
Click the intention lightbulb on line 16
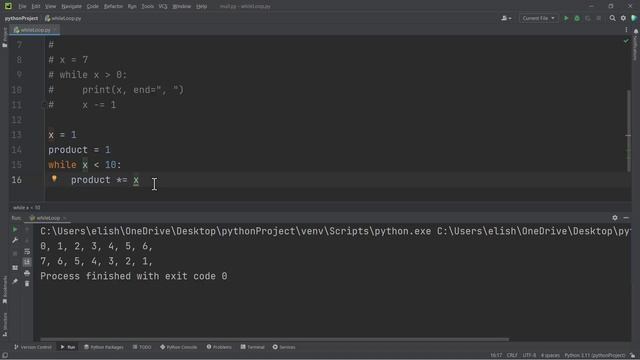point(54,179)
